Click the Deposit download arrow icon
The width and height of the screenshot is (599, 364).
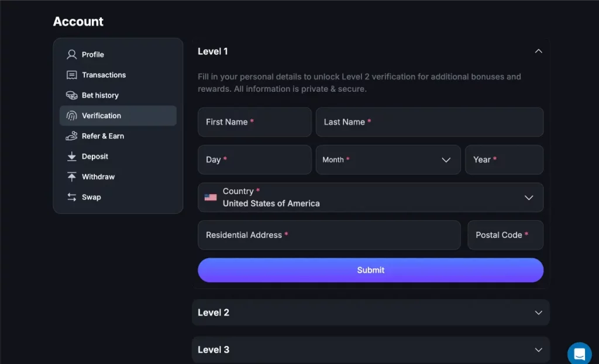pyautogui.click(x=72, y=157)
